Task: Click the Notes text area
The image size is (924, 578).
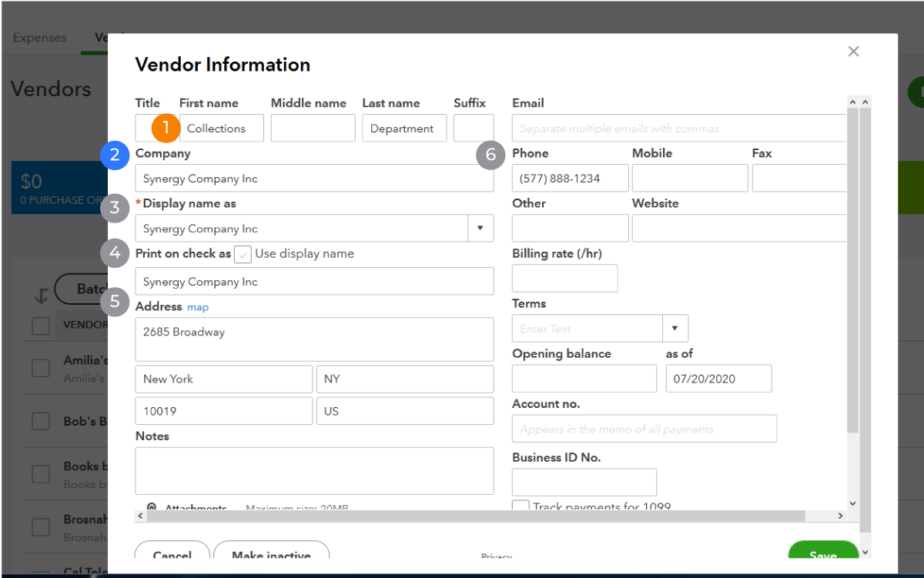Action: tap(314, 470)
